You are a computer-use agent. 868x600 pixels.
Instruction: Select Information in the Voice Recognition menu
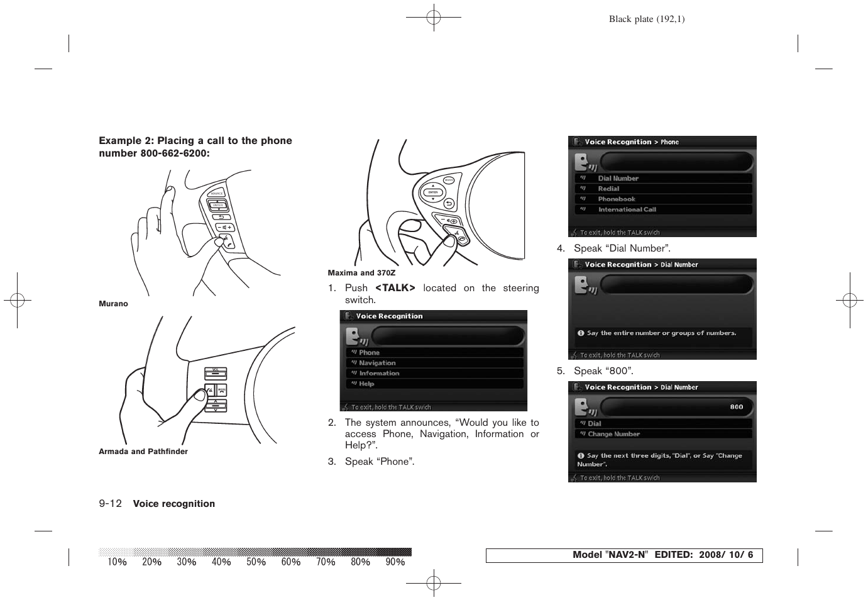[434, 374]
